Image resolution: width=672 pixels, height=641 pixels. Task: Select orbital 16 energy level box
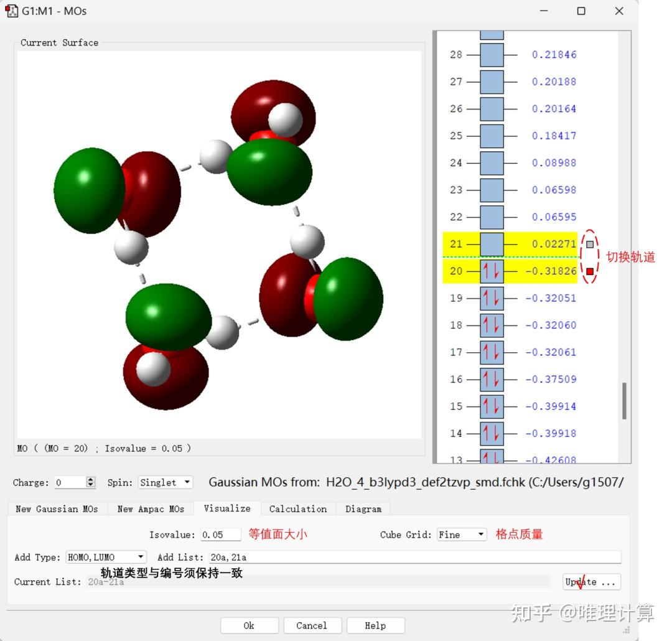492,379
